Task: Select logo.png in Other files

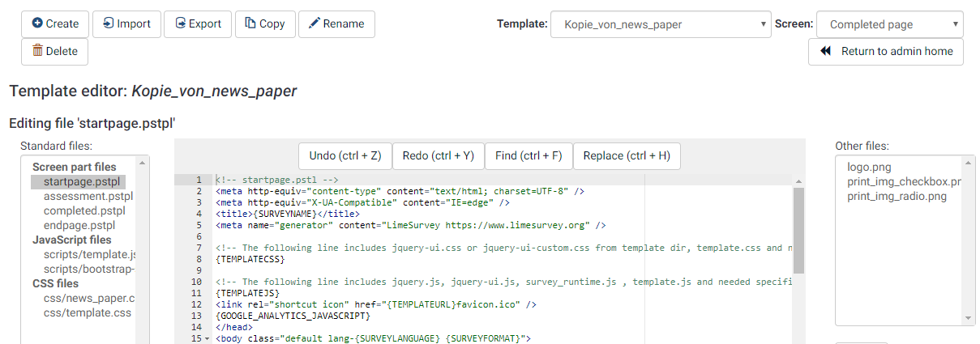Action: coord(869,168)
